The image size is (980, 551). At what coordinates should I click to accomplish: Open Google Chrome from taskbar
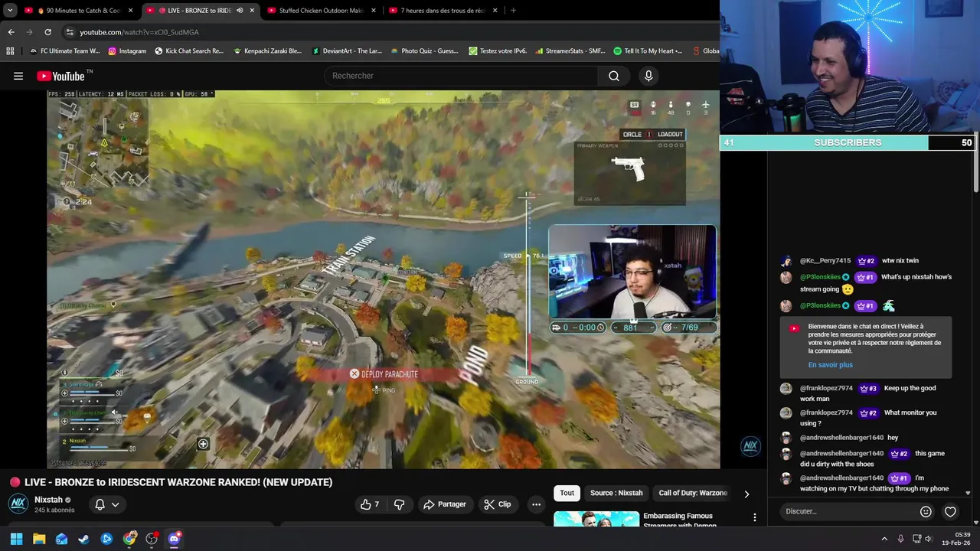point(129,539)
